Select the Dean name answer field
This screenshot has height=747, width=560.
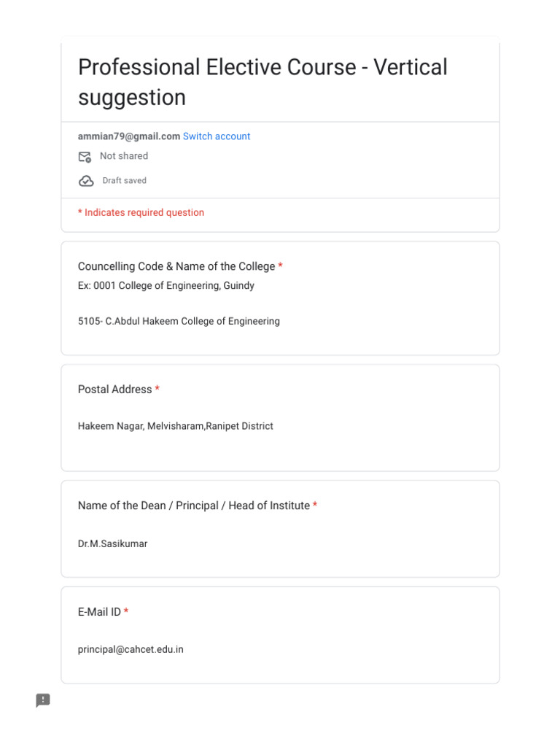[112, 543]
